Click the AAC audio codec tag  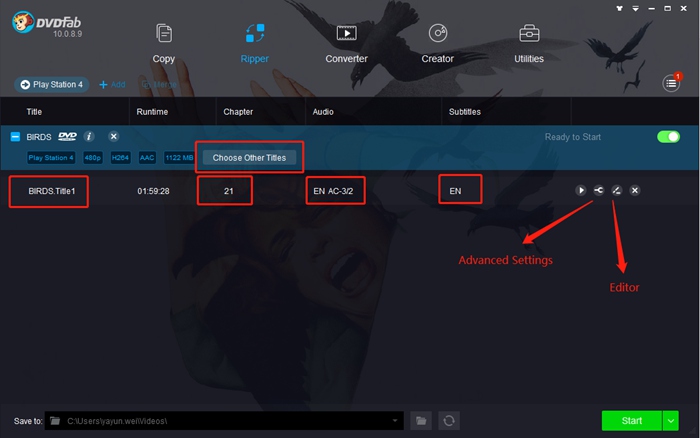click(147, 158)
